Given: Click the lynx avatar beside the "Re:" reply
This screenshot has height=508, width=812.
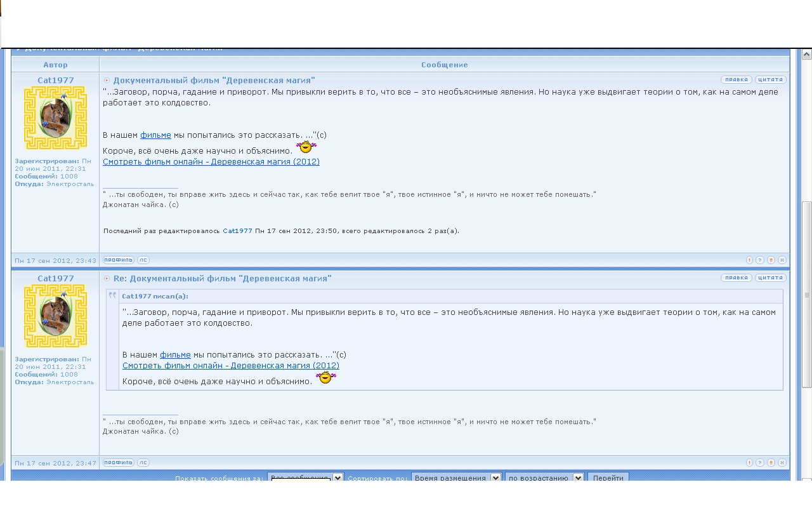Looking at the screenshot, I should (x=55, y=316).
